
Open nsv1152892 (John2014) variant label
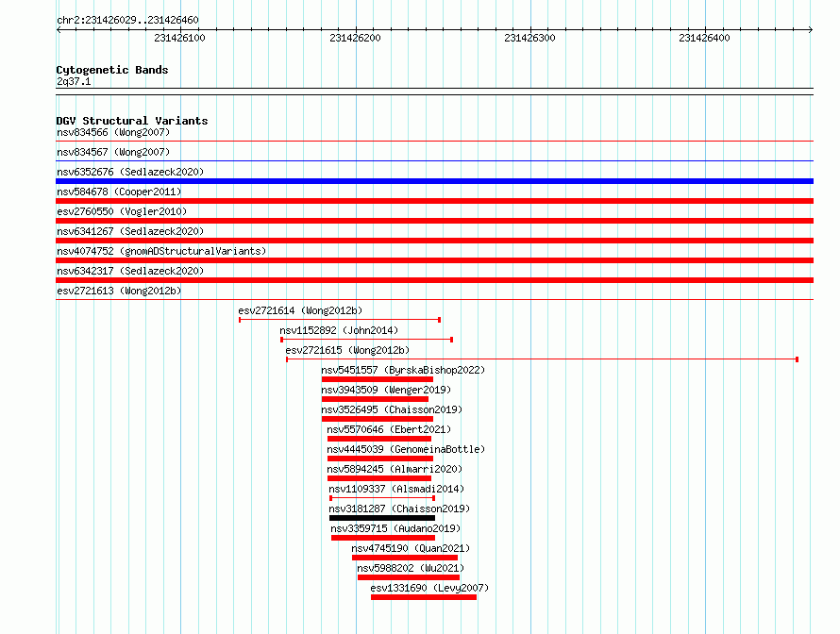pos(339,330)
